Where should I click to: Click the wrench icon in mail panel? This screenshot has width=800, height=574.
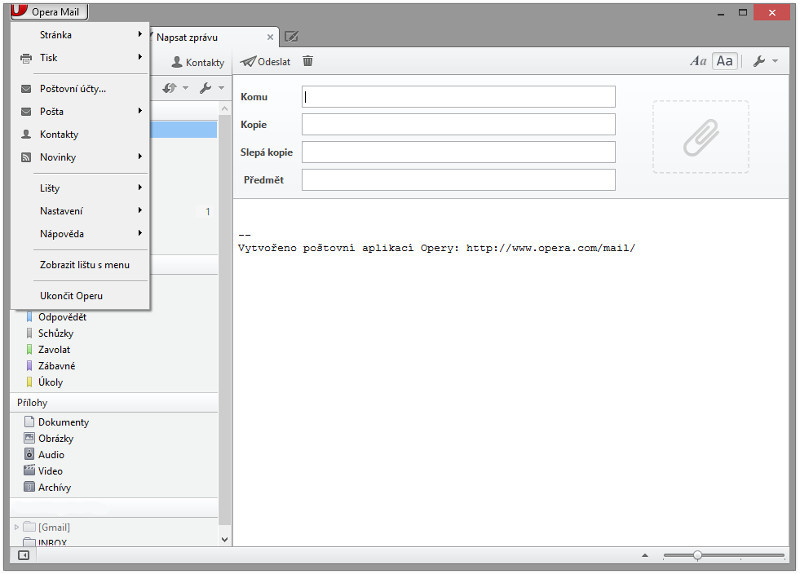206,88
